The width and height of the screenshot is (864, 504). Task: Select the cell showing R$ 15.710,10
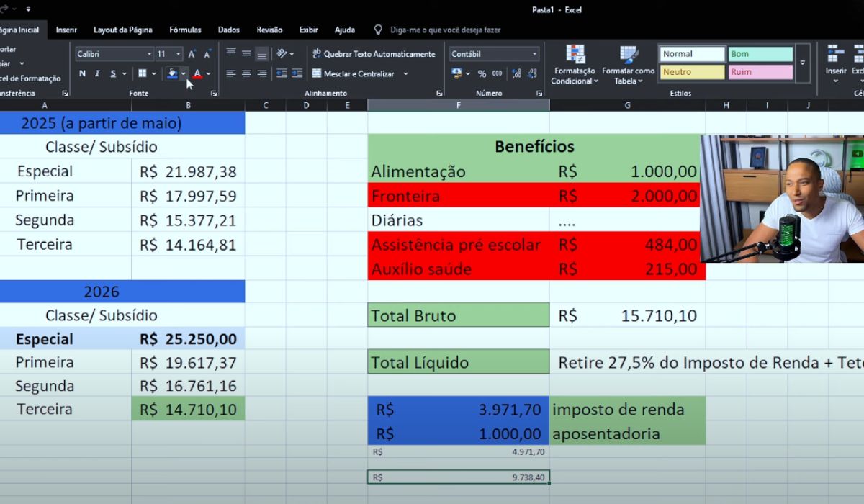[627, 315]
